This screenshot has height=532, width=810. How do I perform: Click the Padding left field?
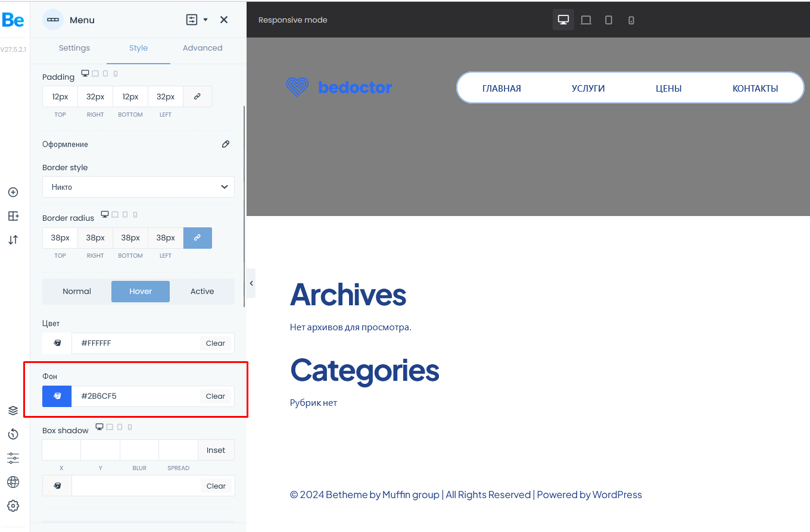tap(166, 96)
